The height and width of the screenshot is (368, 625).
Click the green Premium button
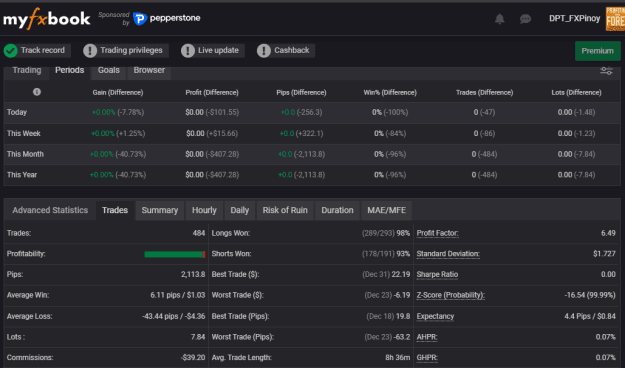pyautogui.click(x=597, y=51)
